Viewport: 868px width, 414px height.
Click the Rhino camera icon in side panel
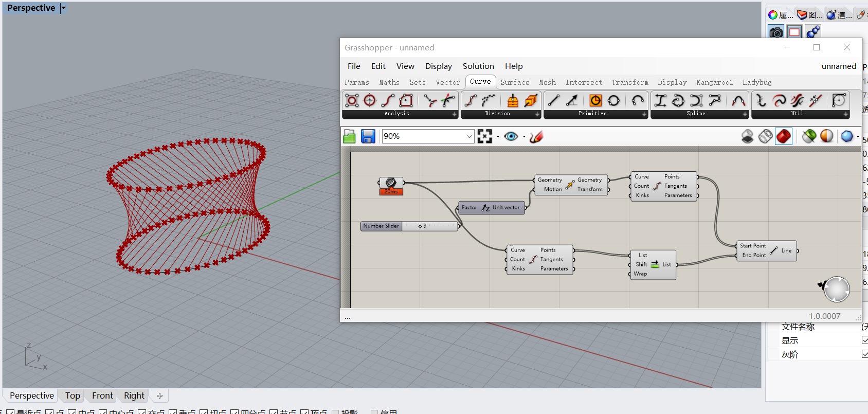click(775, 32)
